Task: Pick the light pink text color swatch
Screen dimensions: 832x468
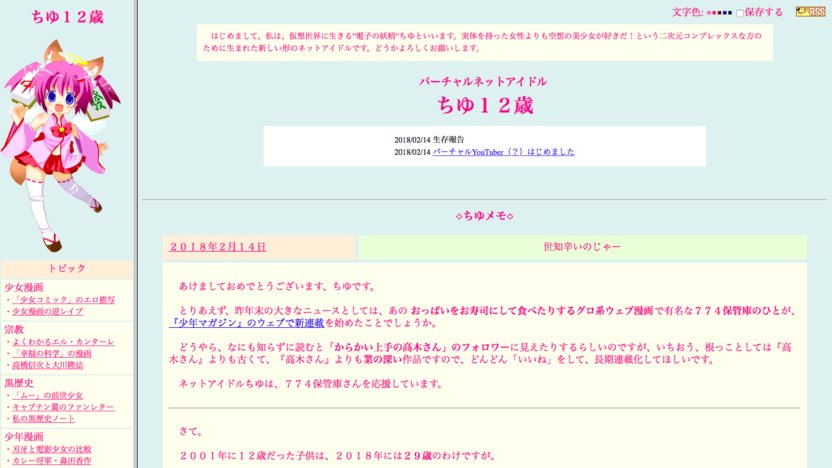Action: pos(709,13)
